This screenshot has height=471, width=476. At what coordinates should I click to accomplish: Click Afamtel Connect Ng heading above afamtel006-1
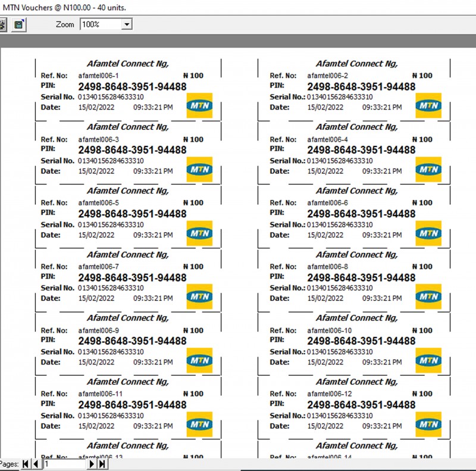[128, 64]
